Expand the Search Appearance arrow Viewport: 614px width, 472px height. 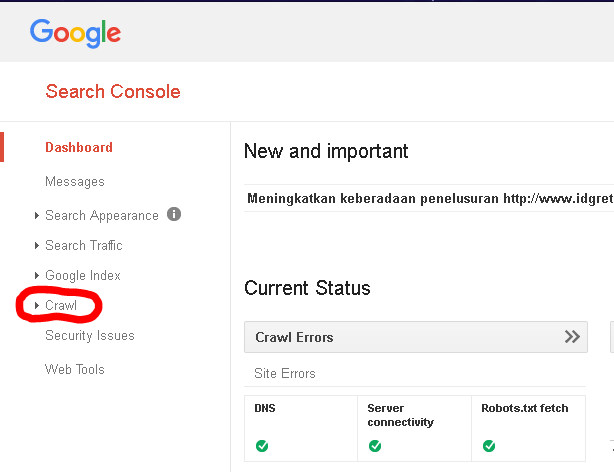pos(37,215)
